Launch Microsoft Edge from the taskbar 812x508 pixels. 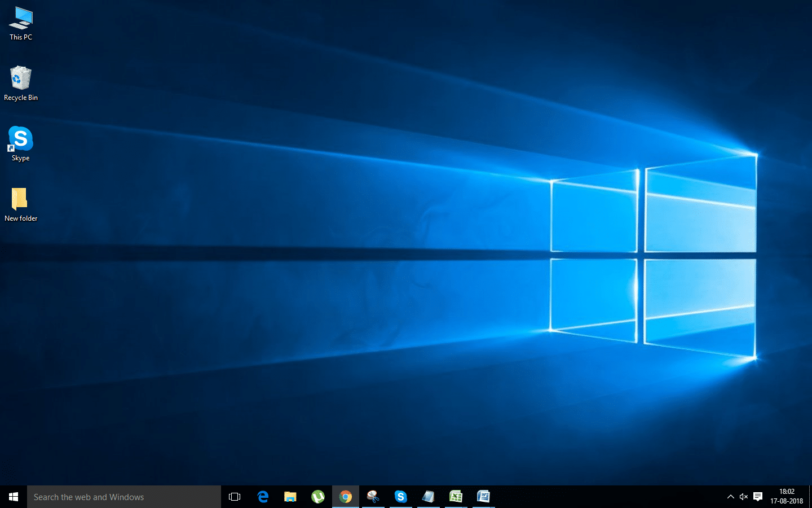[x=263, y=497]
